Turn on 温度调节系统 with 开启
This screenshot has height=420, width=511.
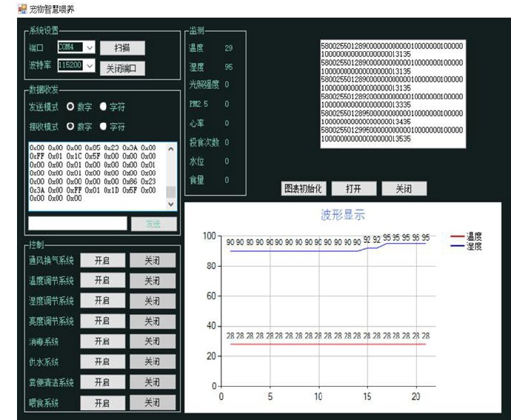pos(103,281)
